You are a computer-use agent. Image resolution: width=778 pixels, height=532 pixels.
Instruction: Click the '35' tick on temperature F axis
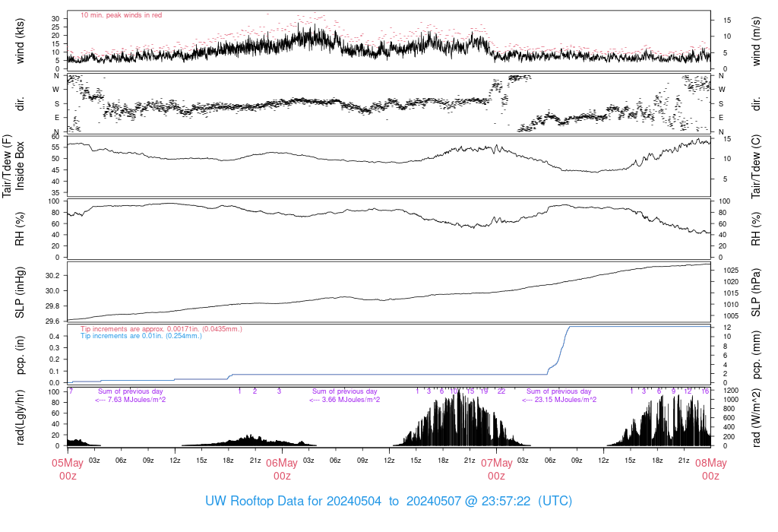click(55, 193)
